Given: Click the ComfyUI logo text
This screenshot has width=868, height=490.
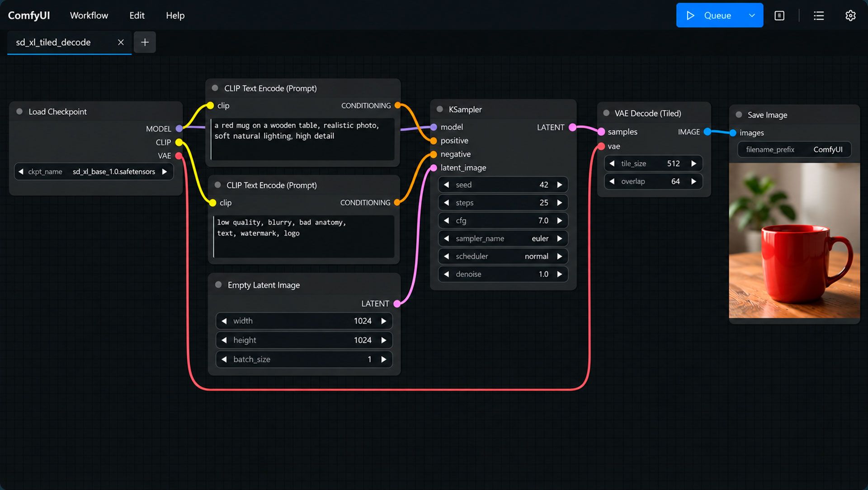Looking at the screenshot, I should pyautogui.click(x=29, y=15).
